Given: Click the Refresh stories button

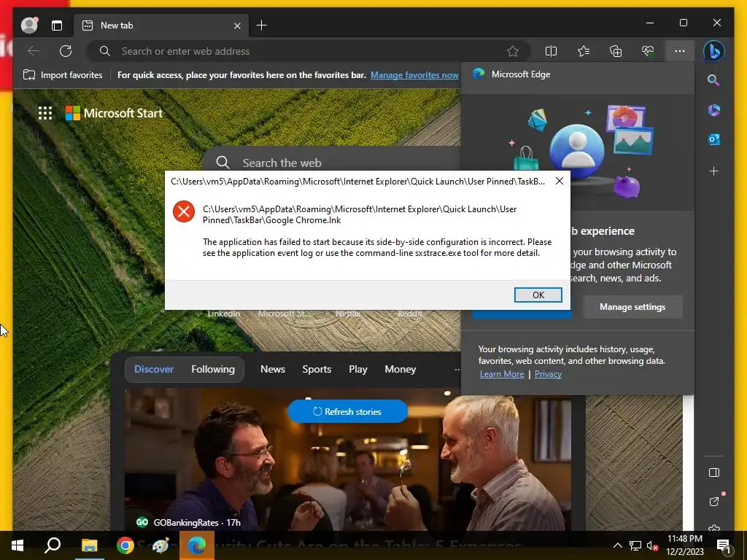Looking at the screenshot, I should pyautogui.click(x=348, y=411).
